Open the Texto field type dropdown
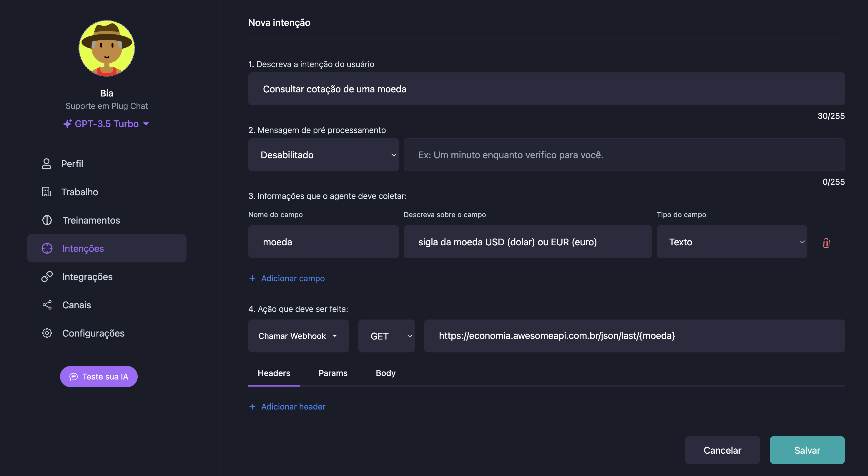Viewport: 868px width, 476px height. (x=731, y=242)
